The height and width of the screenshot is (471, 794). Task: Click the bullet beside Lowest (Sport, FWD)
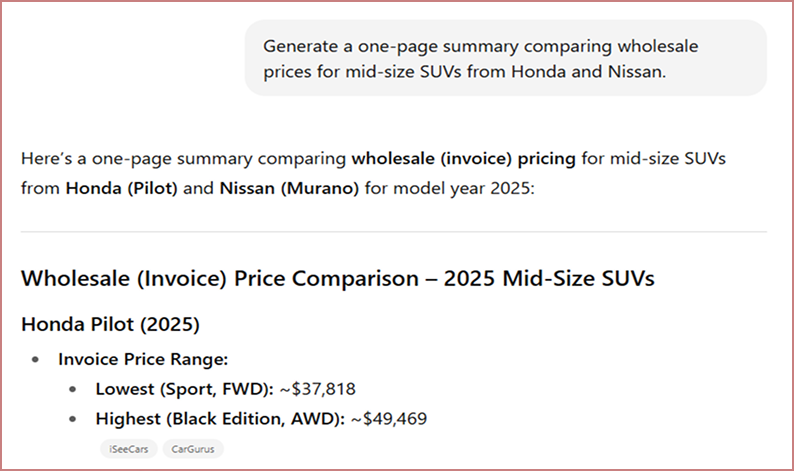[74, 389]
